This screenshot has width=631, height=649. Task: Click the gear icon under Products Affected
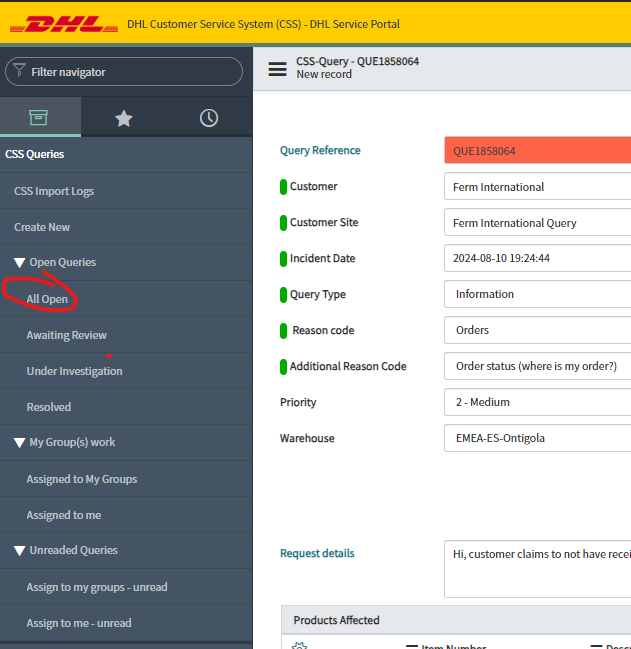[299, 646]
